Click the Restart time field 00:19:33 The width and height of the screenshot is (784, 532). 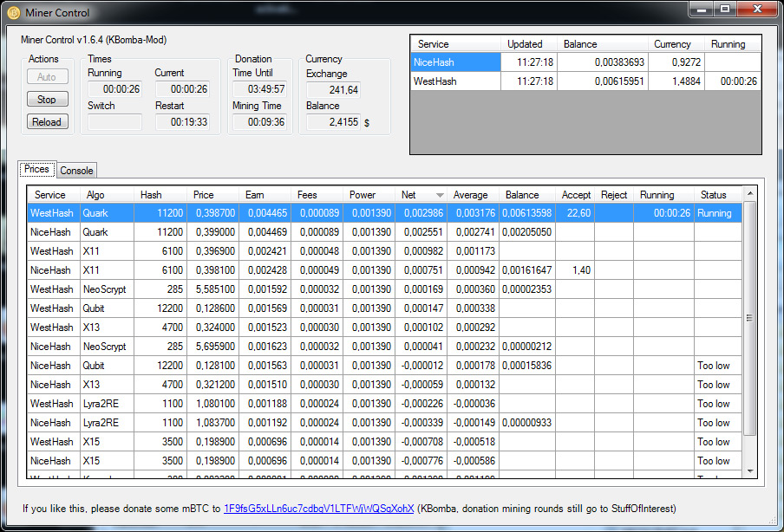tap(182, 122)
